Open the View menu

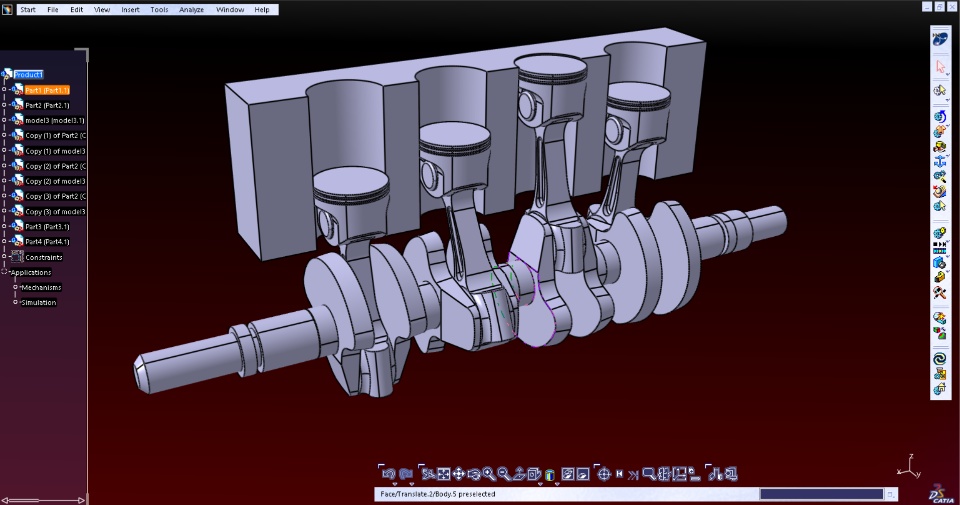pos(102,9)
